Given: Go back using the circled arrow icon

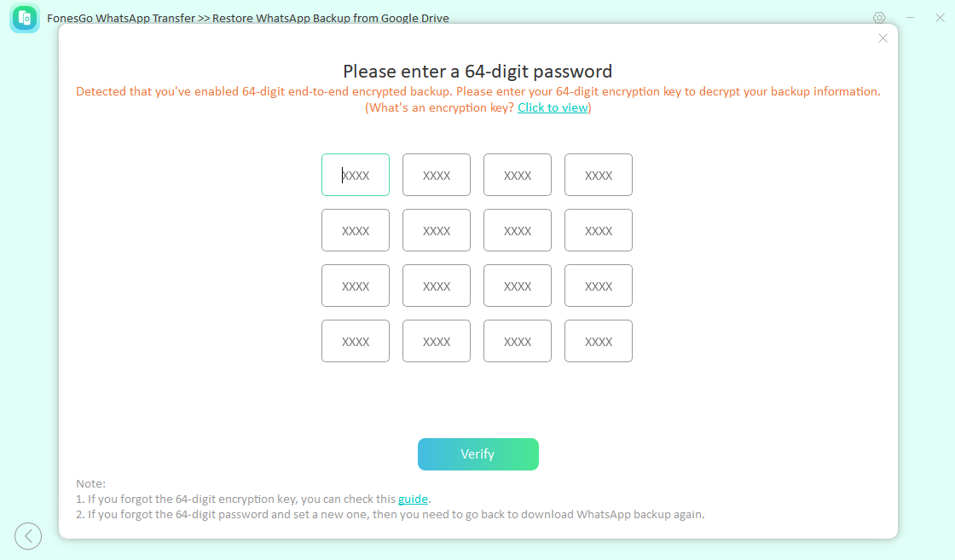Looking at the screenshot, I should [x=28, y=536].
